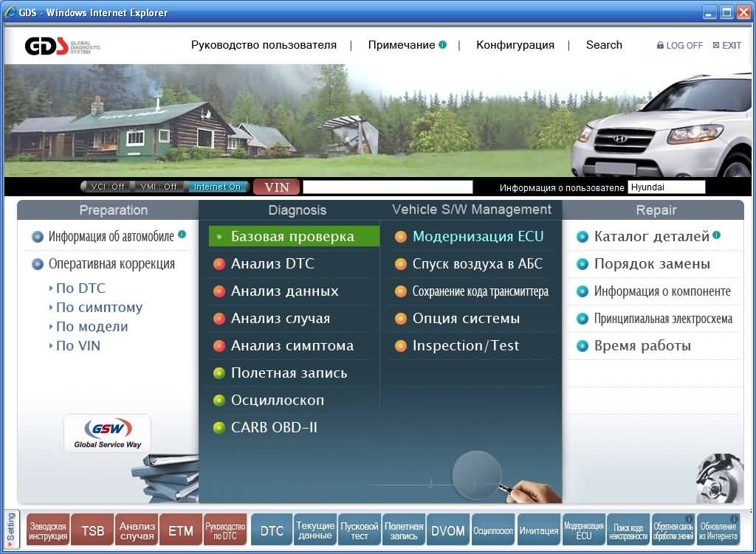The height and width of the screenshot is (554, 756).
Task: Toggle the Internet On indicator
Action: coord(217,187)
